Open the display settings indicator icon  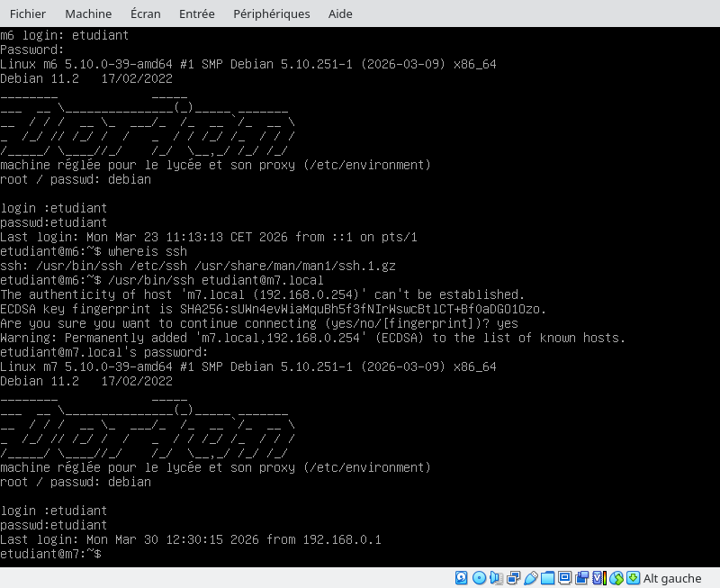(x=565, y=578)
